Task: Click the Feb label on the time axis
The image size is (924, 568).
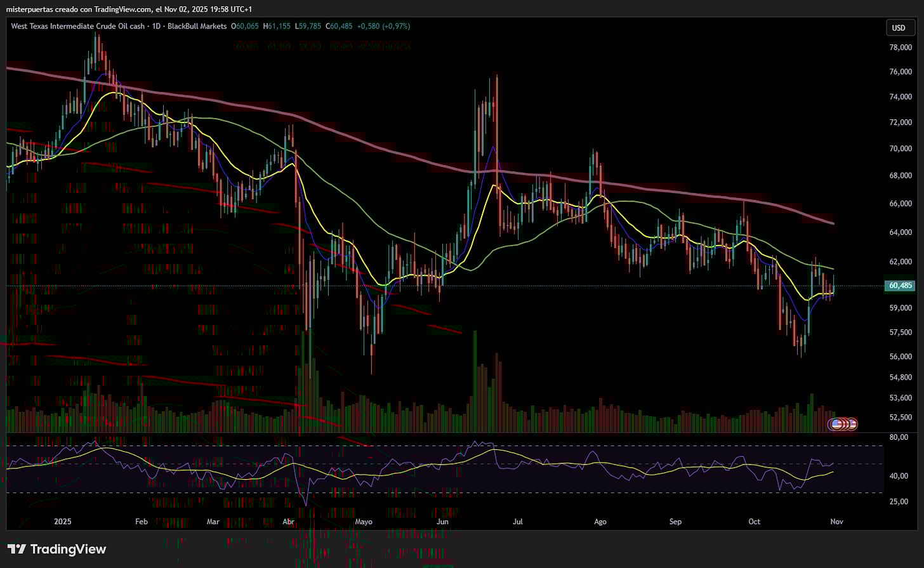Action: (x=142, y=522)
